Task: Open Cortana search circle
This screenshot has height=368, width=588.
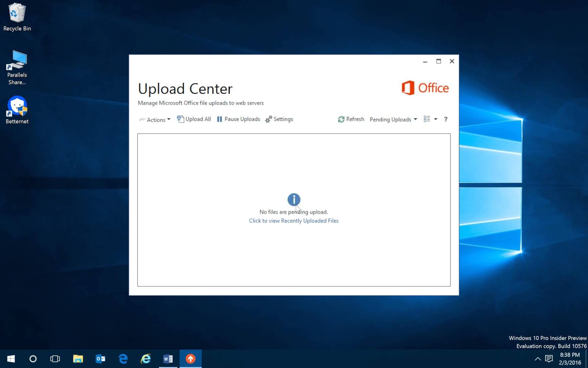Action: pos(33,359)
